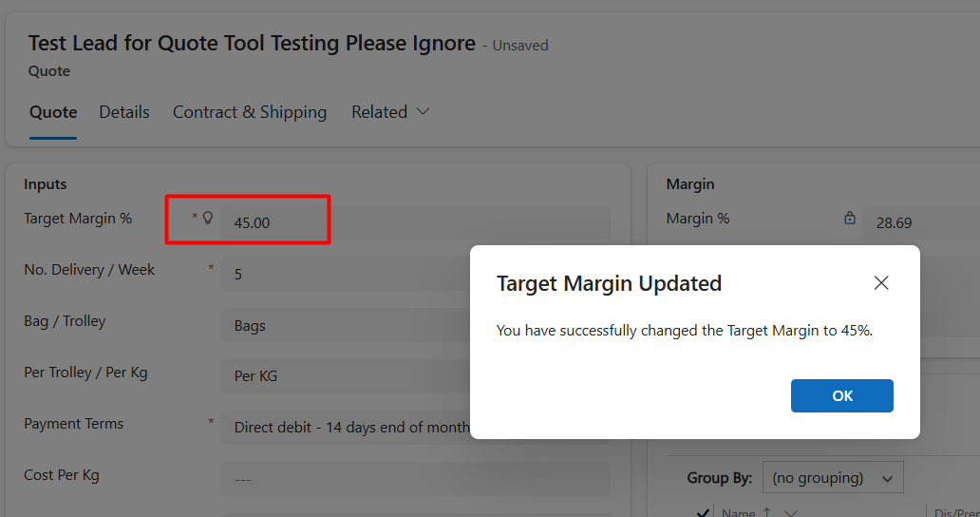Toggle the select-all checkmark in grid header
Viewport: 980px width, 517px height.
coord(703,512)
